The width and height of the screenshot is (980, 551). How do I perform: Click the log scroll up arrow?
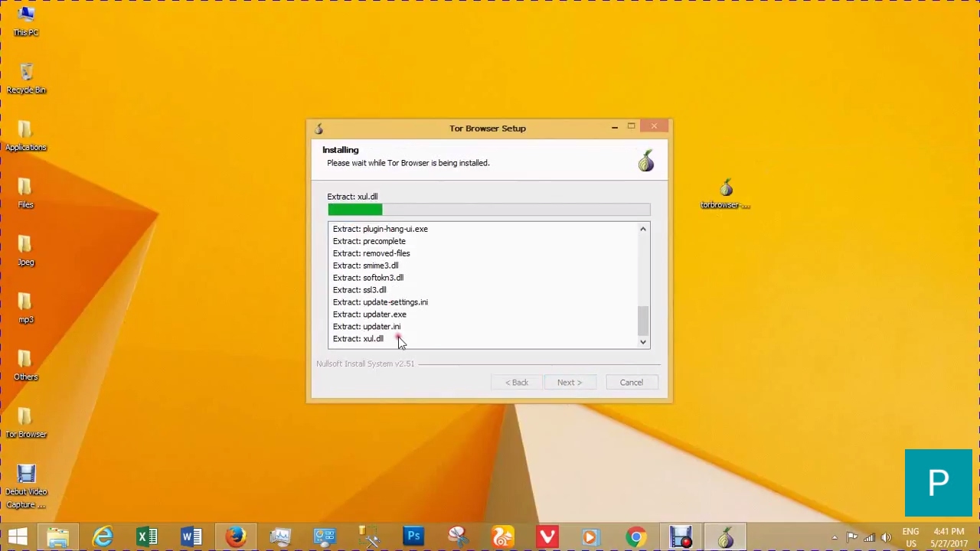[643, 229]
